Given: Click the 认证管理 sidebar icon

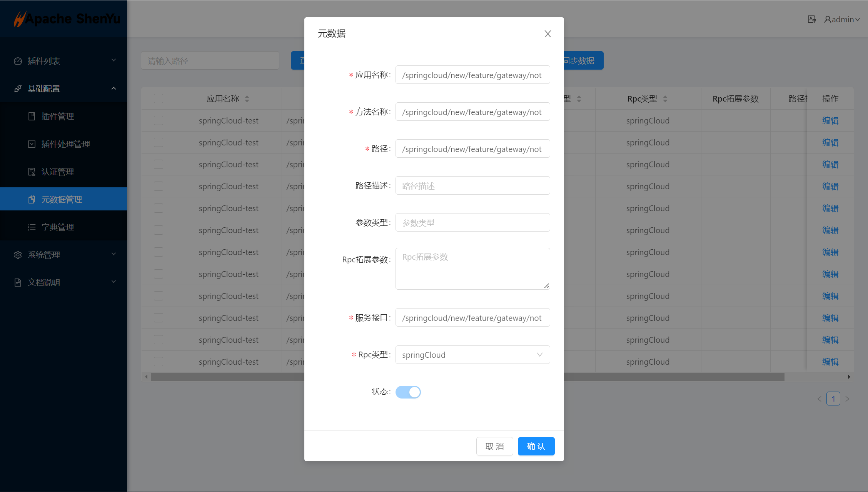Looking at the screenshot, I should tap(32, 172).
